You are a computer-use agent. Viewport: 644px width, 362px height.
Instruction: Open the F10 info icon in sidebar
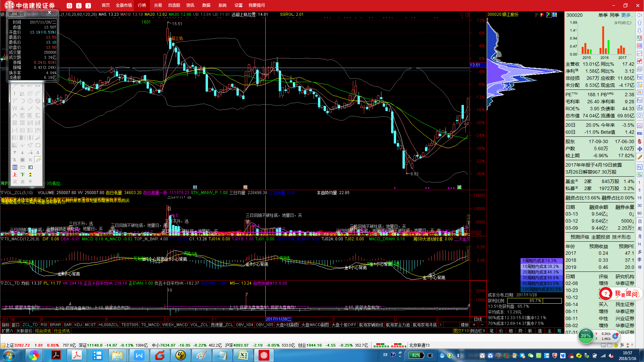[x=640, y=77]
